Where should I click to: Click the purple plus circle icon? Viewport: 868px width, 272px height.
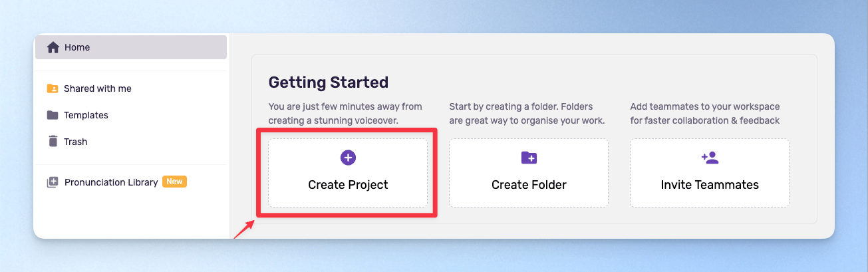click(348, 158)
